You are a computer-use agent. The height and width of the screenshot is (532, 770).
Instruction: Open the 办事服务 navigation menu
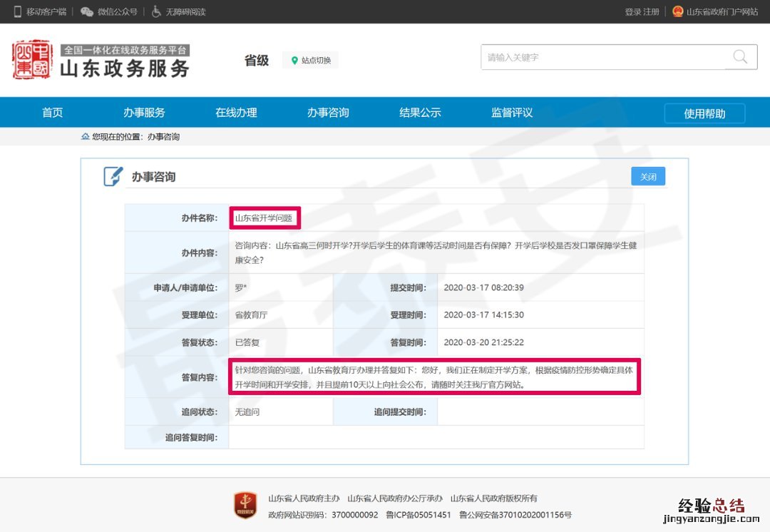click(x=144, y=113)
